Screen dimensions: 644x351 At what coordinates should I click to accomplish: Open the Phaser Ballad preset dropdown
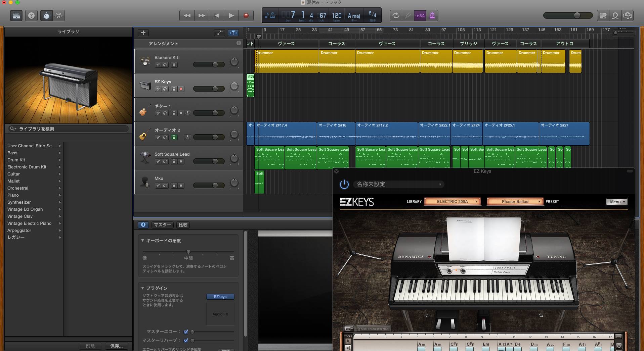515,201
